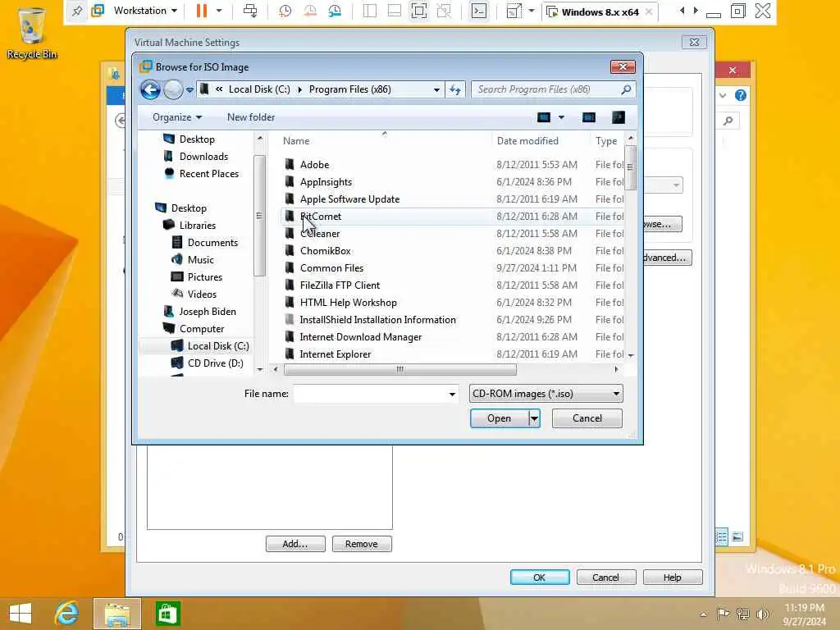The width and height of the screenshot is (840, 630).
Task: Select Computer in navigation tree
Action: click(x=202, y=328)
